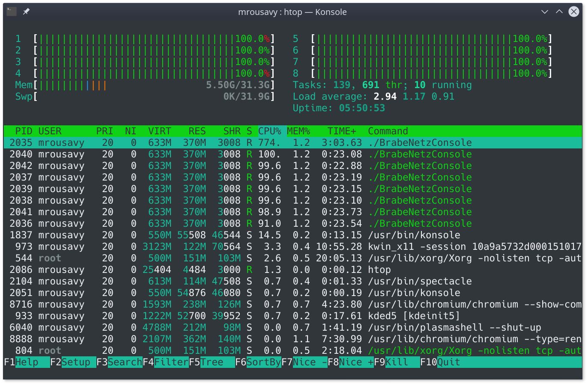Click the maximize chevron in title bar
Image resolution: width=588 pixels, height=385 pixels.
tap(559, 12)
